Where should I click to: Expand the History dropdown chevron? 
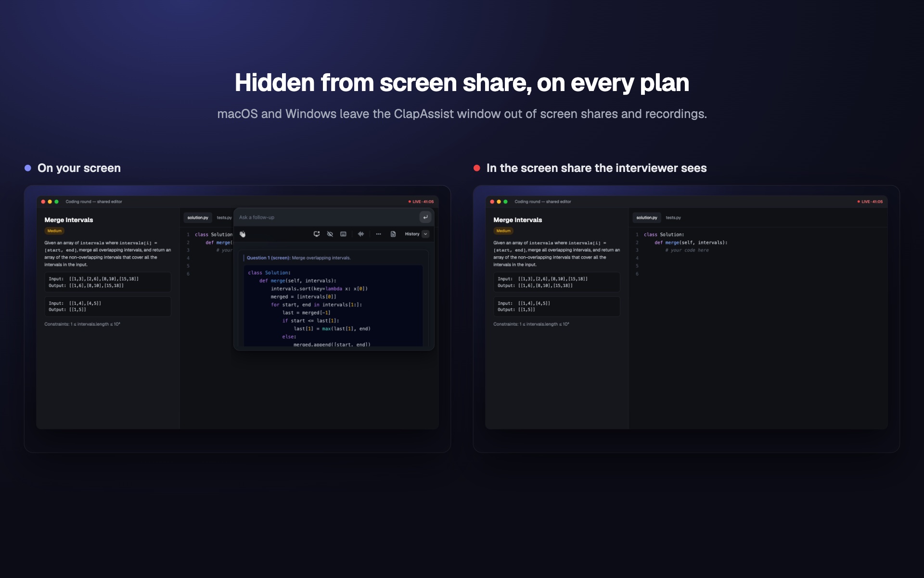point(425,234)
